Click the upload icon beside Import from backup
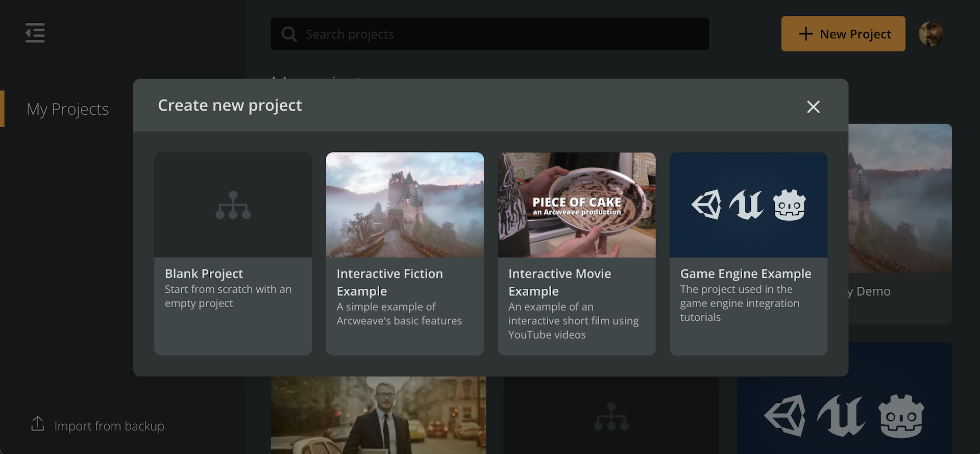 click(x=38, y=424)
